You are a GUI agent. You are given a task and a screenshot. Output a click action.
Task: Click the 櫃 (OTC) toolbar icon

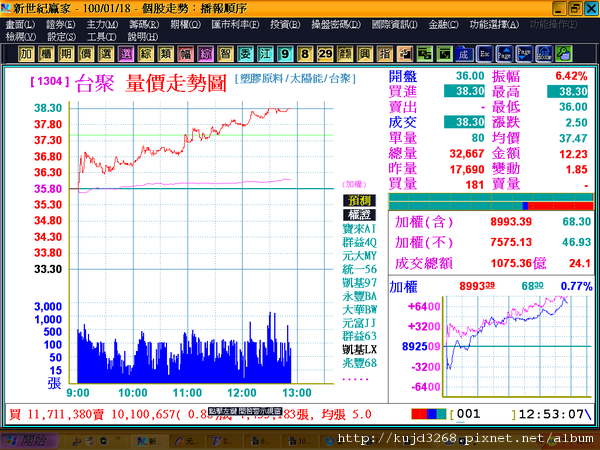pyautogui.click(x=46, y=54)
